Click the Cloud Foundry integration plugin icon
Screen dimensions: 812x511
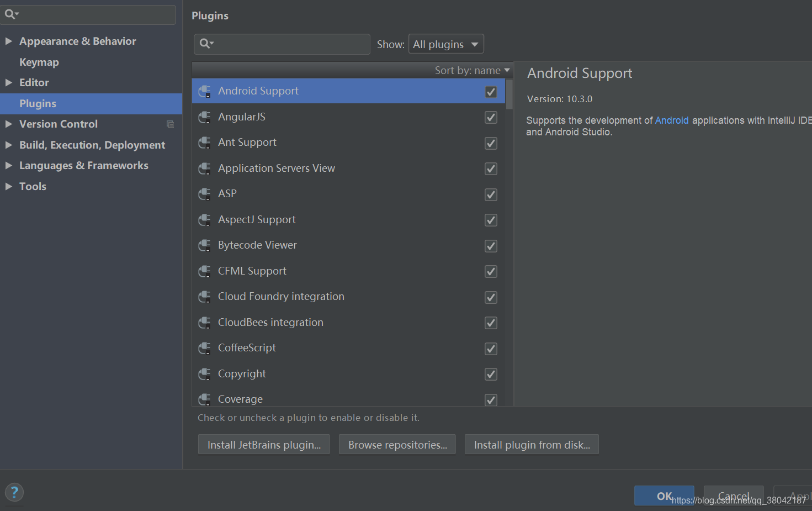(x=204, y=297)
